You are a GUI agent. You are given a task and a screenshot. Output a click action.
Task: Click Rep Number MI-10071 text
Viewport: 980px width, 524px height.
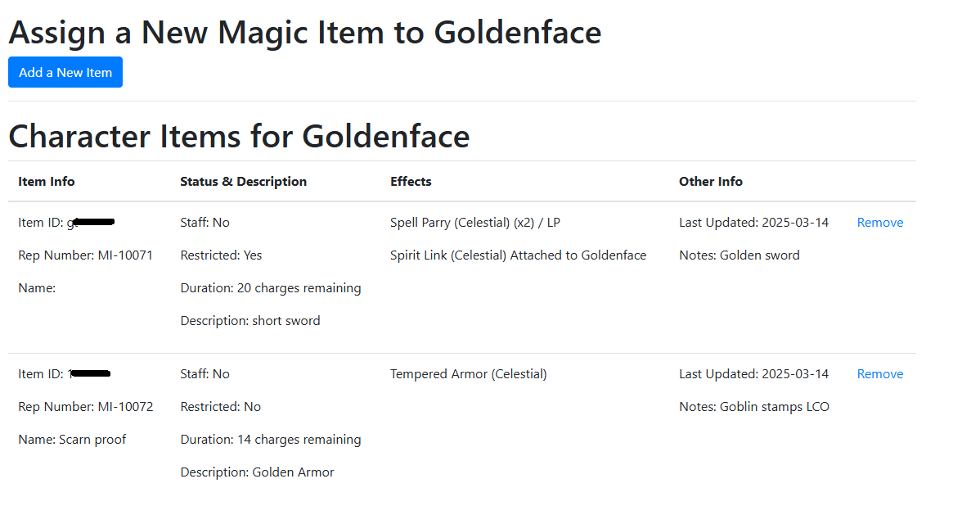pyautogui.click(x=85, y=255)
